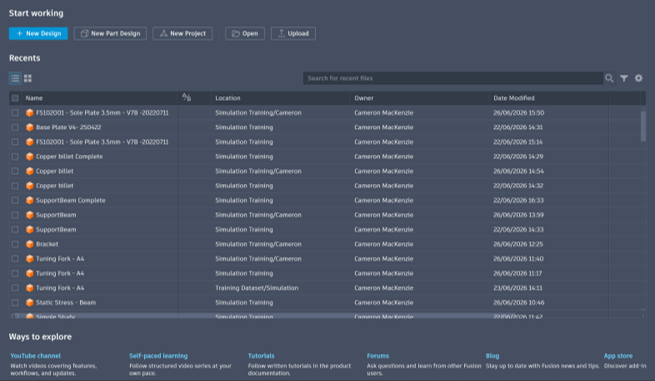Check the box for SupportBeam Complete
The image size is (655, 381).
coord(15,201)
